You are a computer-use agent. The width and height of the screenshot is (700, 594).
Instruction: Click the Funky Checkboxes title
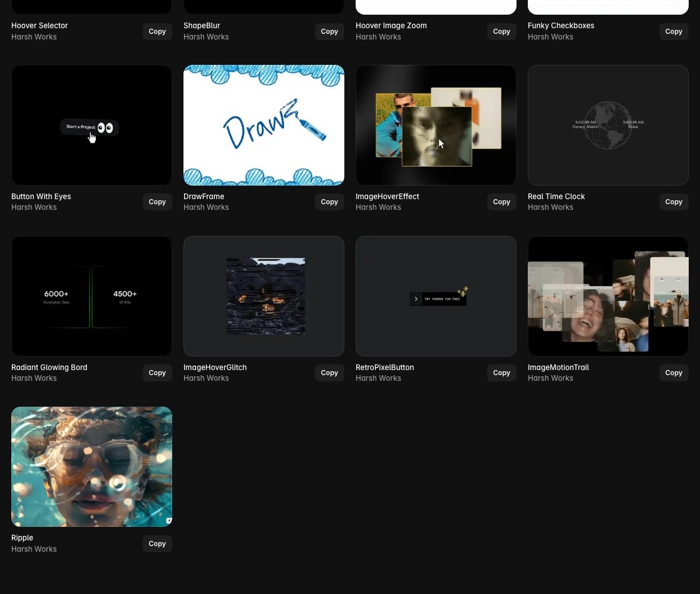click(561, 26)
